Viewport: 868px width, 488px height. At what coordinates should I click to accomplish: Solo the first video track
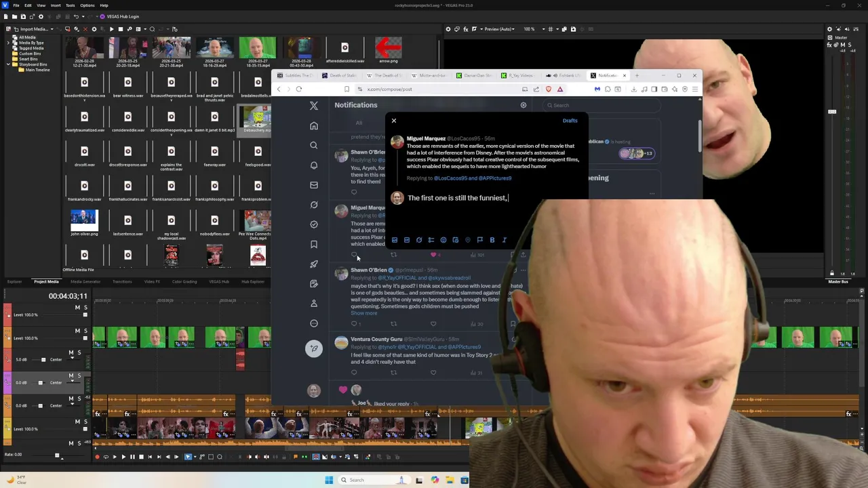(85, 308)
